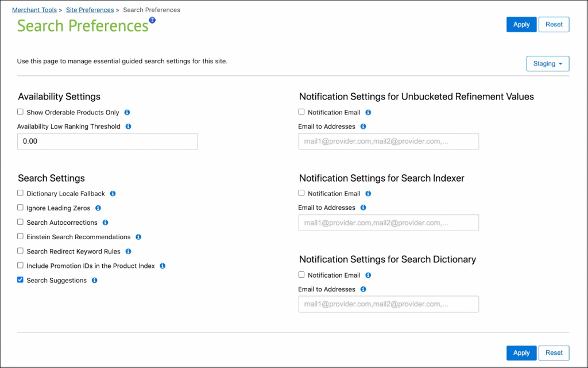Viewport: 588px width, 368px height.
Task: Click info icon for Einstein Search Recommendations
Action: [x=138, y=236]
